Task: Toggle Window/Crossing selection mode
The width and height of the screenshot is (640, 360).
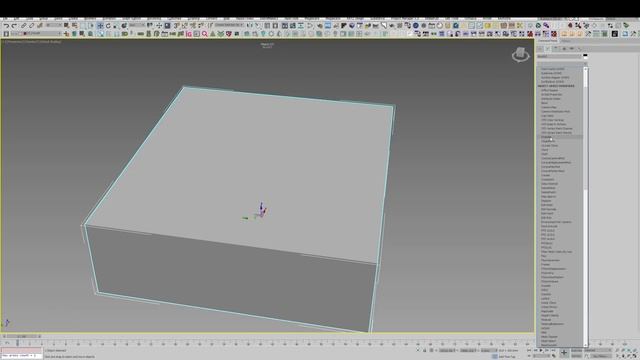Action: pos(91,26)
